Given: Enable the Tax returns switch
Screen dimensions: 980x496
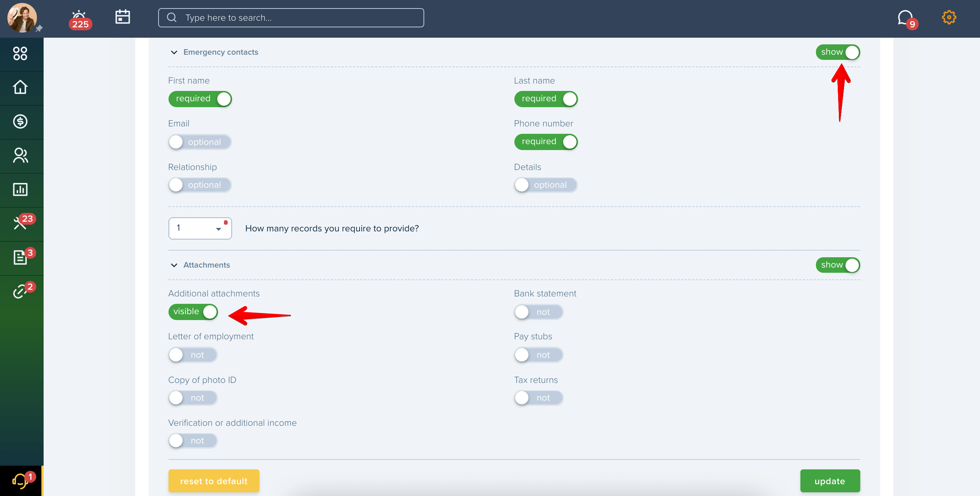Looking at the screenshot, I should point(539,398).
